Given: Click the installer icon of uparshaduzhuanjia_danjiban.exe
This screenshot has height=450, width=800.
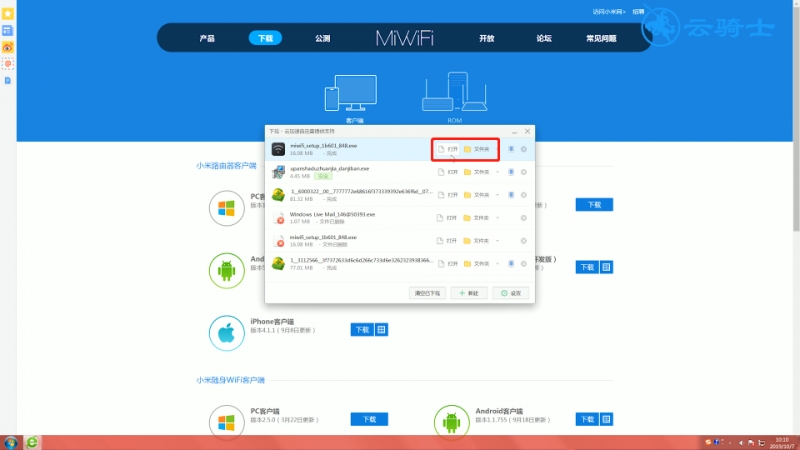Looking at the screenshot, I should pyautogui.click(x=278, y=172).
